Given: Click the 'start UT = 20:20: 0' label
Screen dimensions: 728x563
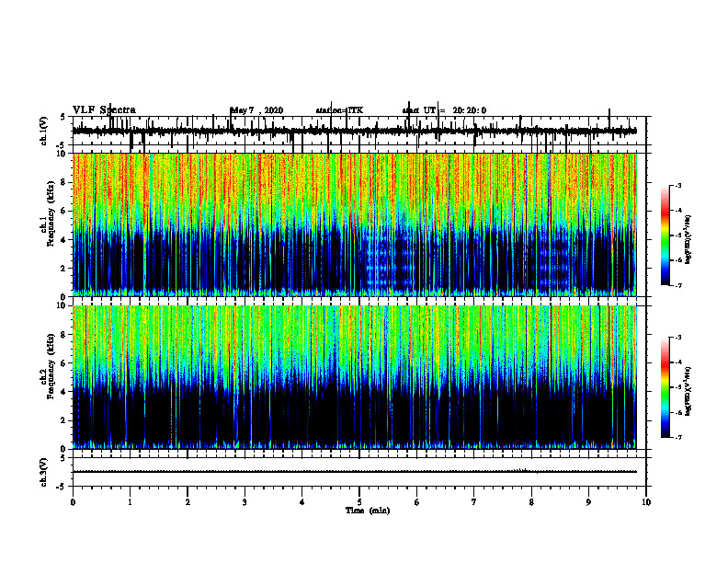Looking at the screenshot, I should coord(444,110).
